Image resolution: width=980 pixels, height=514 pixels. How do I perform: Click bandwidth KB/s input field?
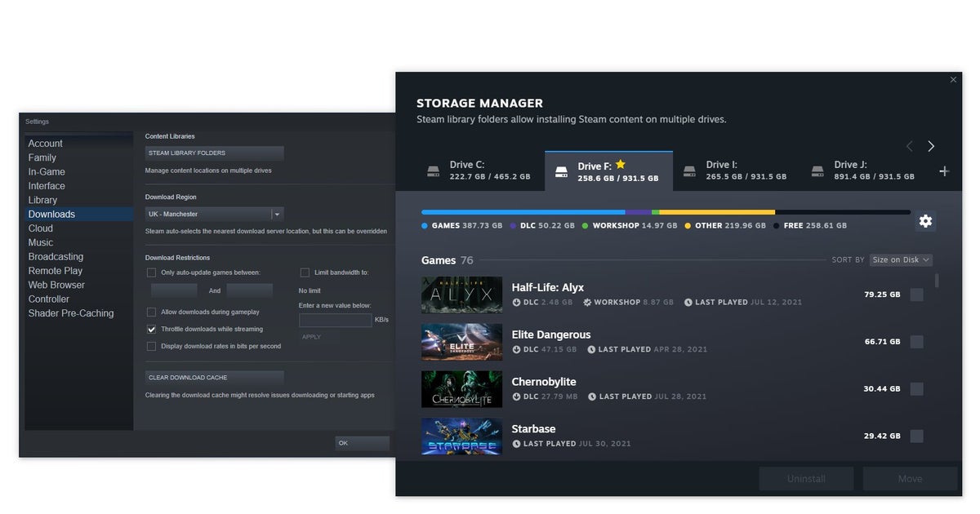336,320
